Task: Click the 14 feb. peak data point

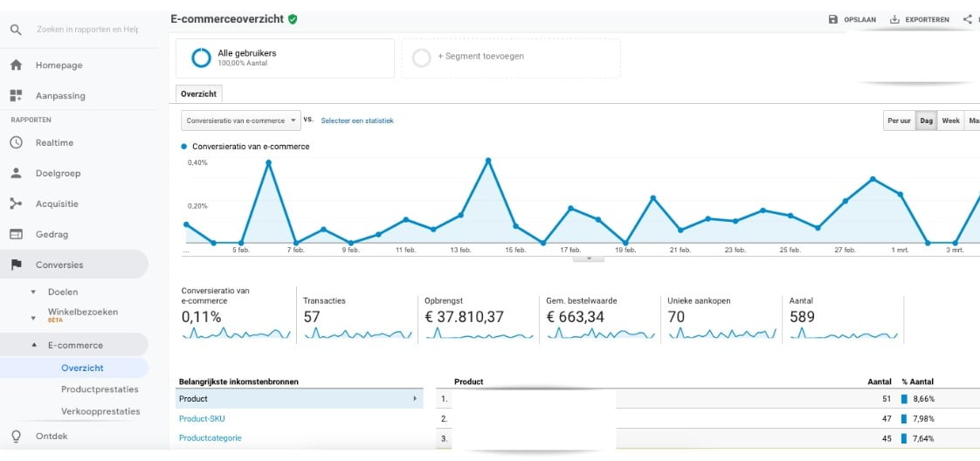Action: [488, 161]
